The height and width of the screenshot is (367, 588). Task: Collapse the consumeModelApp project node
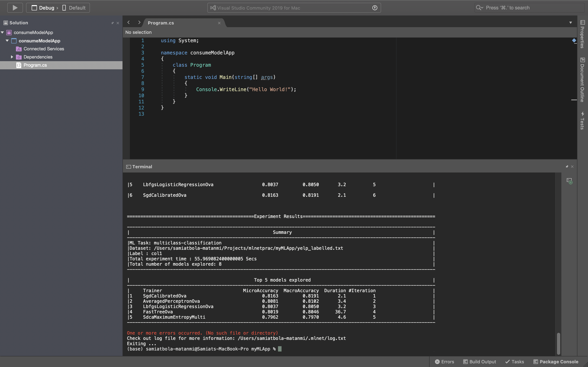pos(7,41)
